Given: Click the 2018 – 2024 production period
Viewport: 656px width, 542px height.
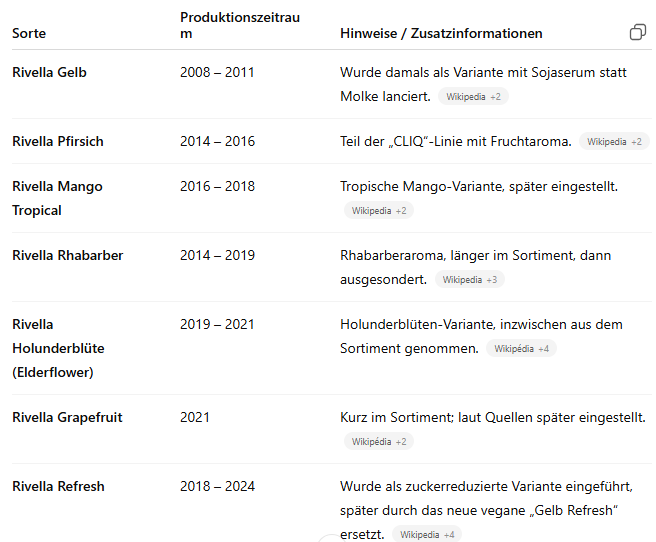Looking at the screenshot, I should [x=217, y=486].
